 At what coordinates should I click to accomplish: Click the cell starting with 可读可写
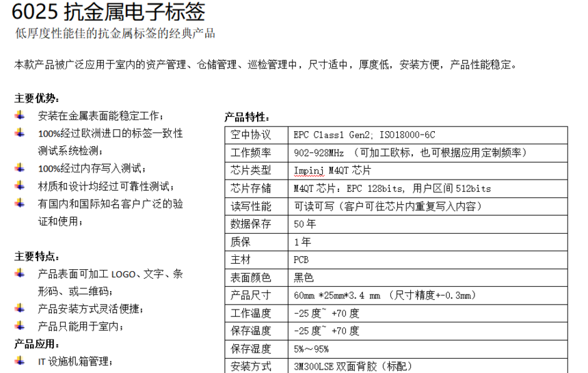(428, 206)
